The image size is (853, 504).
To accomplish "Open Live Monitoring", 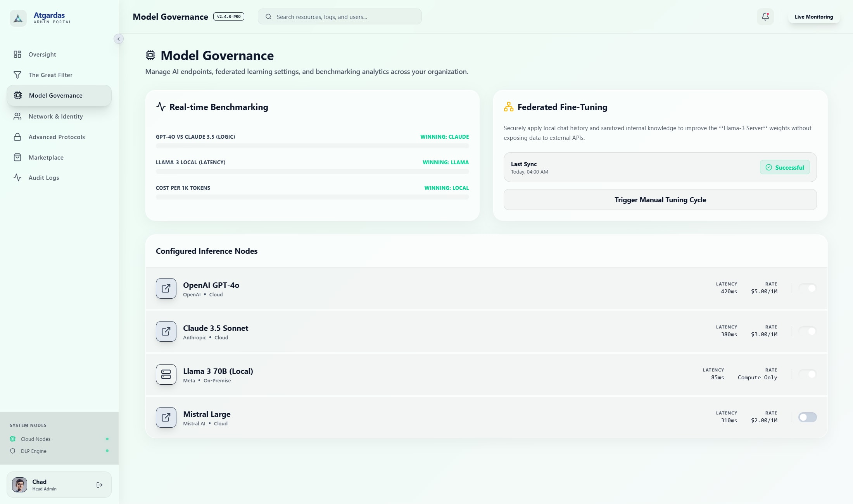I will tap(813, 17).
